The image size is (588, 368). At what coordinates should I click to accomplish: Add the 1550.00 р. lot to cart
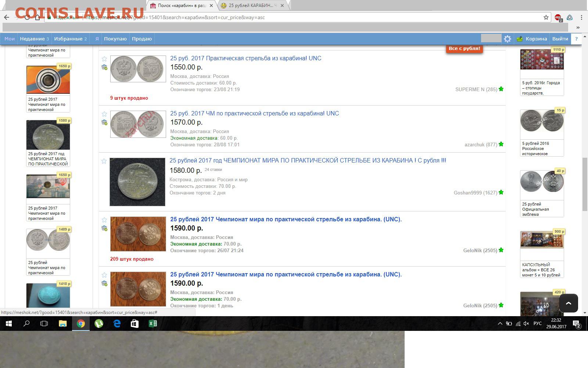tap(104, 67)
